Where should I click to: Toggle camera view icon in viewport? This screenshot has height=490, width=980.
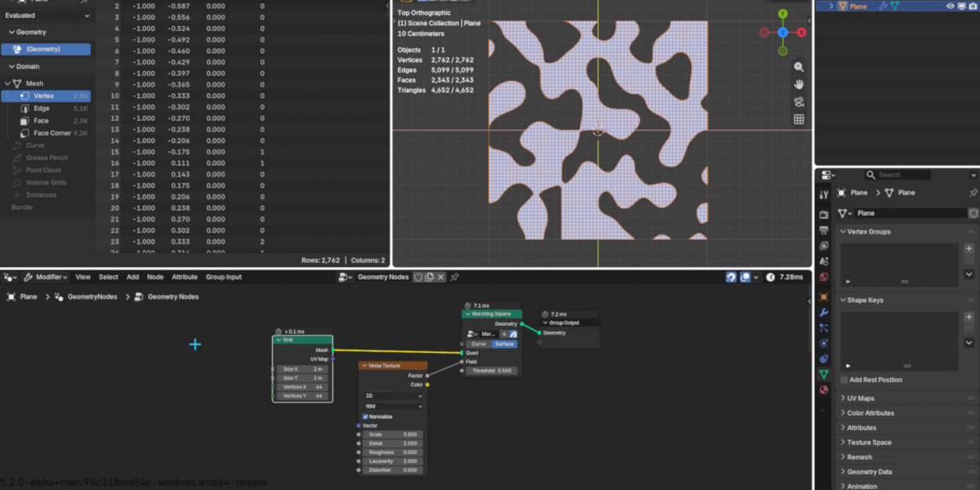pos(799,102)
